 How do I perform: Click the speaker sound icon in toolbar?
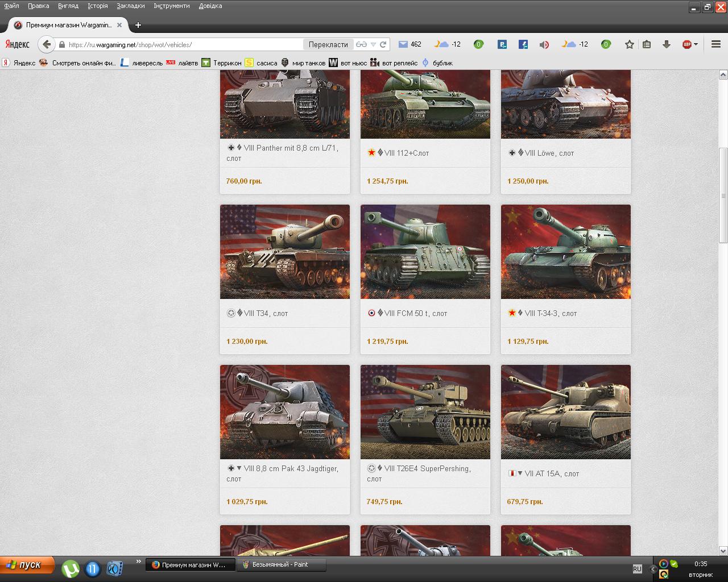(544, 44)
